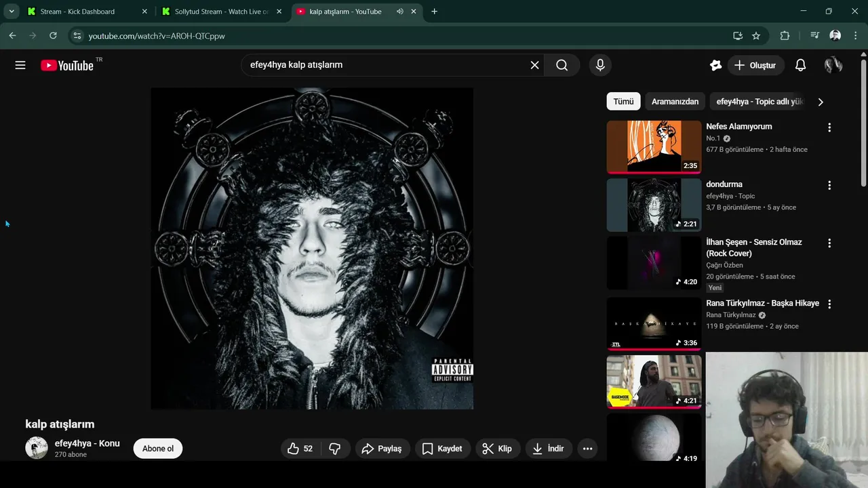
Task: Click the magnifier search button
Action: (561, 65)
